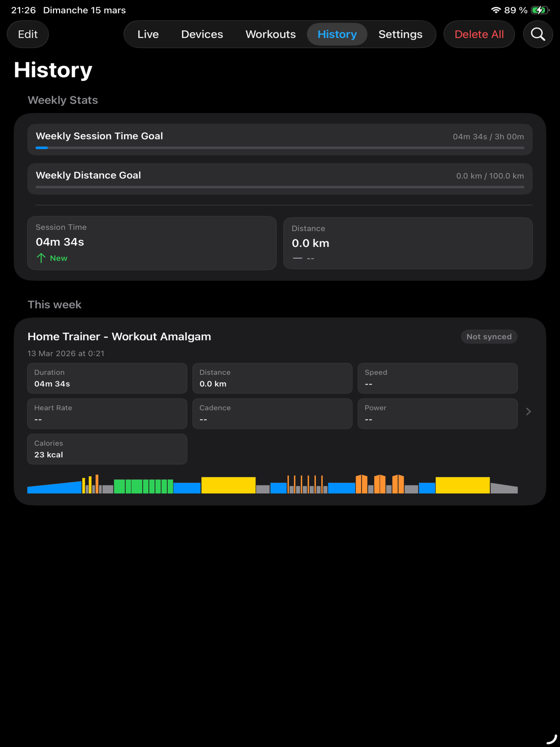This screenshot has height=747, width=560.
Task: Click the Weekly Session Time Goal progress bar
Action: 280,148
